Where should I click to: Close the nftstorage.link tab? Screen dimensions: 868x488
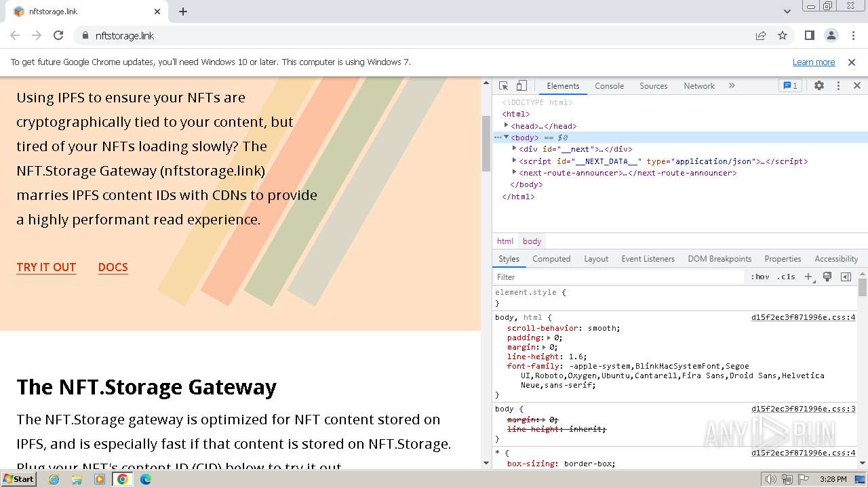tap(157, 12)
